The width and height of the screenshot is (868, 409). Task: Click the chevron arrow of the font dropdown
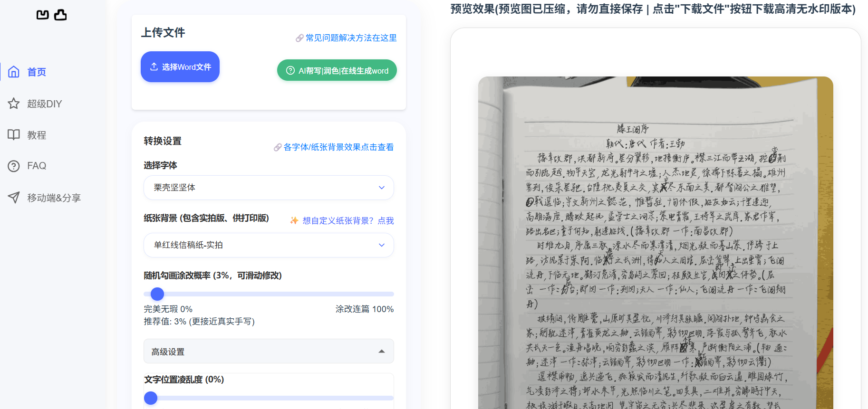point(382,188)
